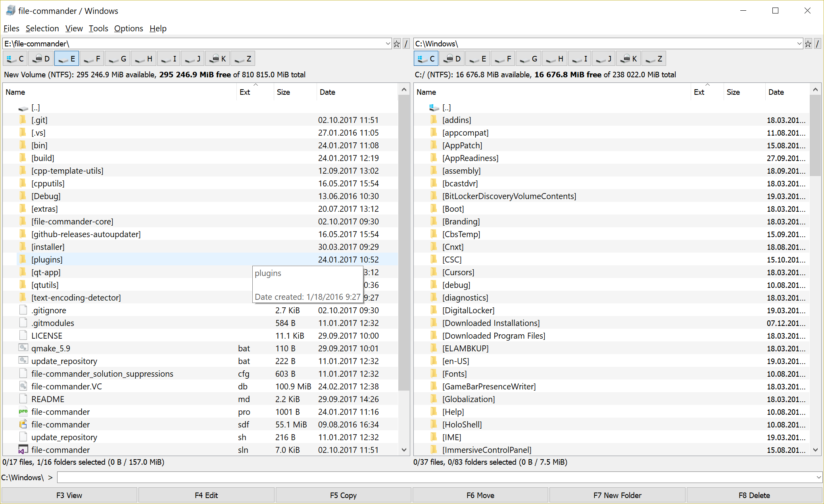Go to root using left panel slash button
824x504 pixels.
pyautogui.click(x=406, y=44)
